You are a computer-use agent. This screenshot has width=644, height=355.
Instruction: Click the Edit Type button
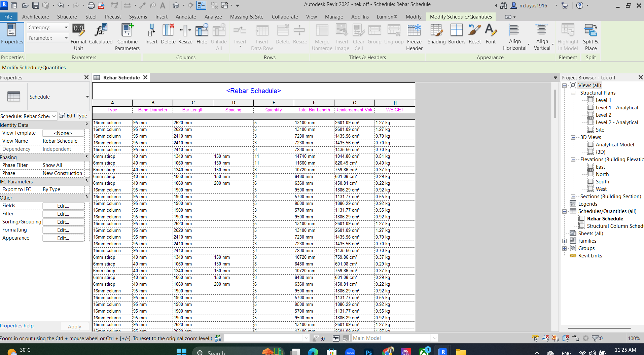[x=73, y=116]
